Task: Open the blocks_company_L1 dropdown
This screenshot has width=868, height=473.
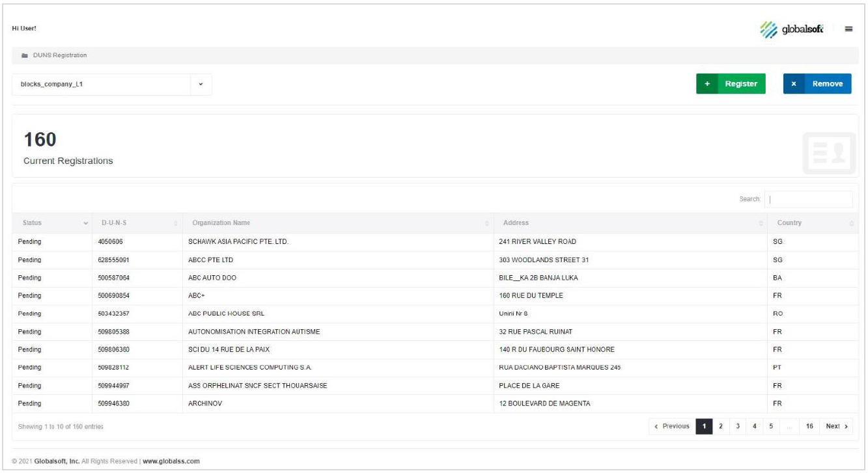Action: click(x=112, y=84)
